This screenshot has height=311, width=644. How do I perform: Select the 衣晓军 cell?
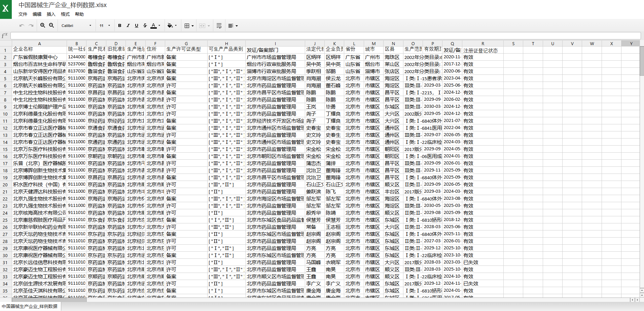(x=334, y=262)
